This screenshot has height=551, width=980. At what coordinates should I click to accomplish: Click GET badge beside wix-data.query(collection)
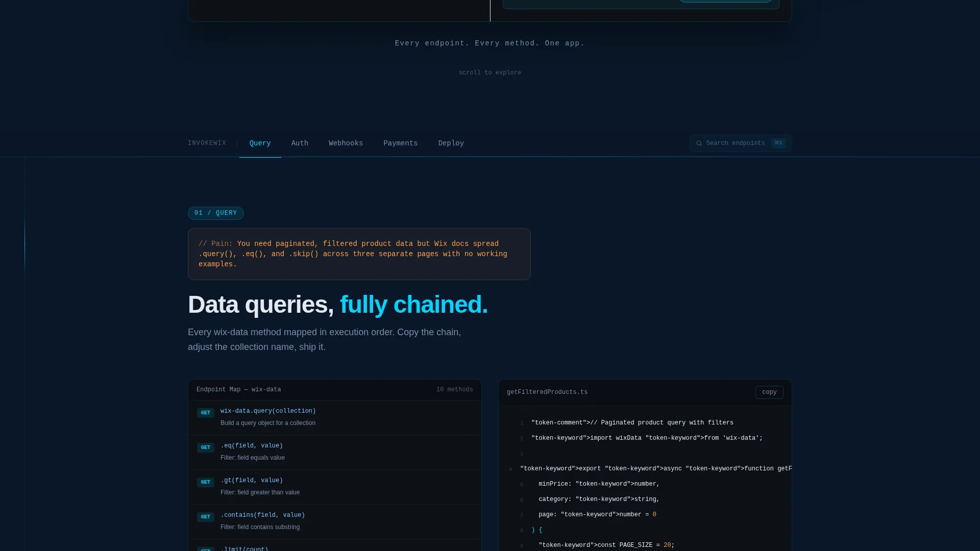pyautogui.click(x=205, y=413)
